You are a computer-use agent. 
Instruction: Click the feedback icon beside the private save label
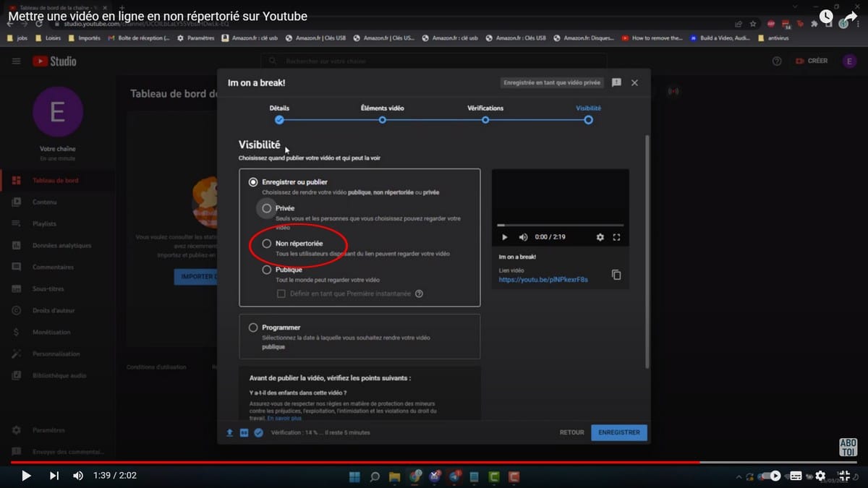click(x=616, y=82)
